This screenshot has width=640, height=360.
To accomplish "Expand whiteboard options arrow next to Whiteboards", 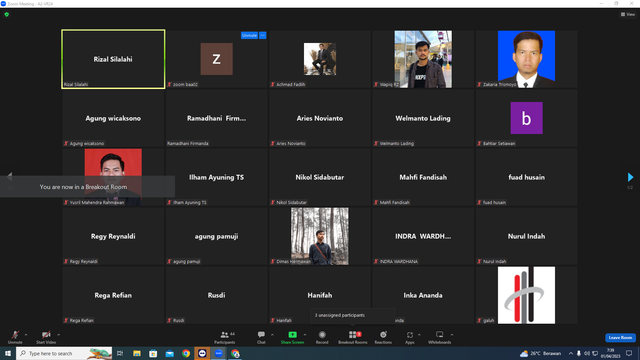I will [x=452, y=335].
